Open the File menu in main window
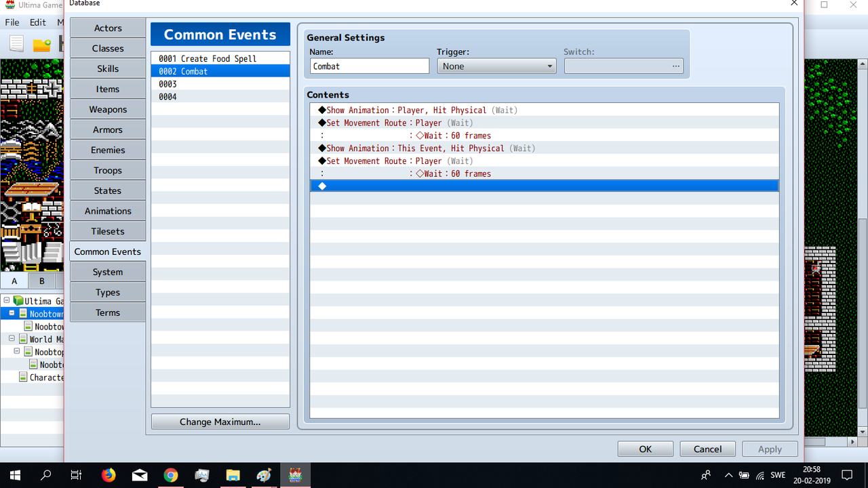 (x=13, y=22)
